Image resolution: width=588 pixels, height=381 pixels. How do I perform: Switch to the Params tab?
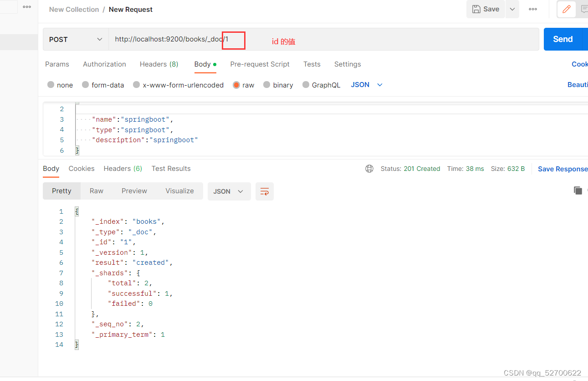[57, 64]
